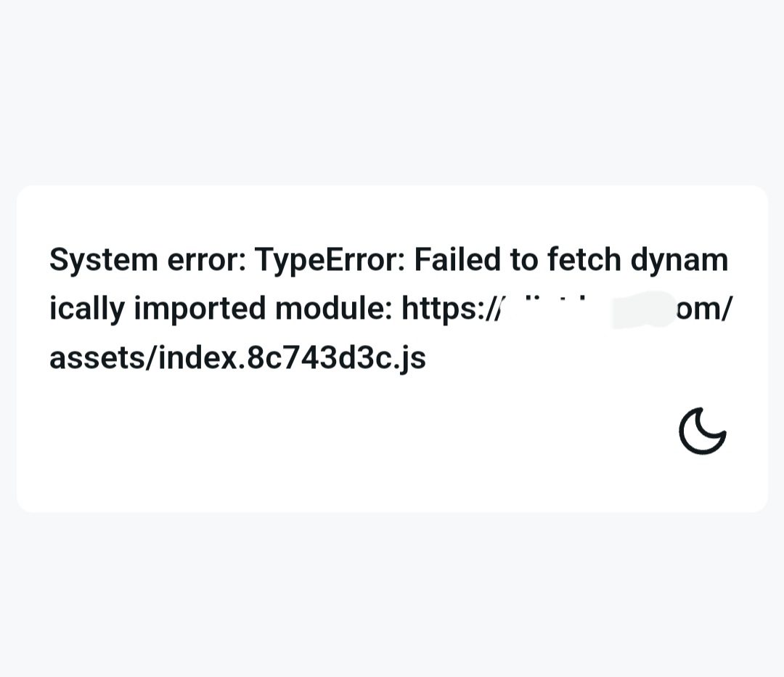Click the word "fetch" in the message

[584, 259]
